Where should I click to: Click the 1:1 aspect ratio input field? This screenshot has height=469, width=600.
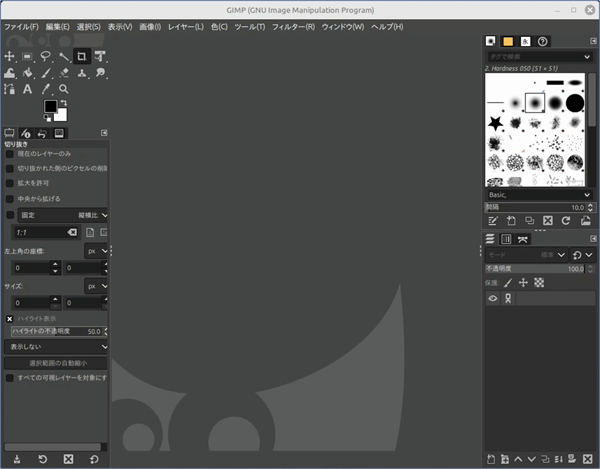40,232
